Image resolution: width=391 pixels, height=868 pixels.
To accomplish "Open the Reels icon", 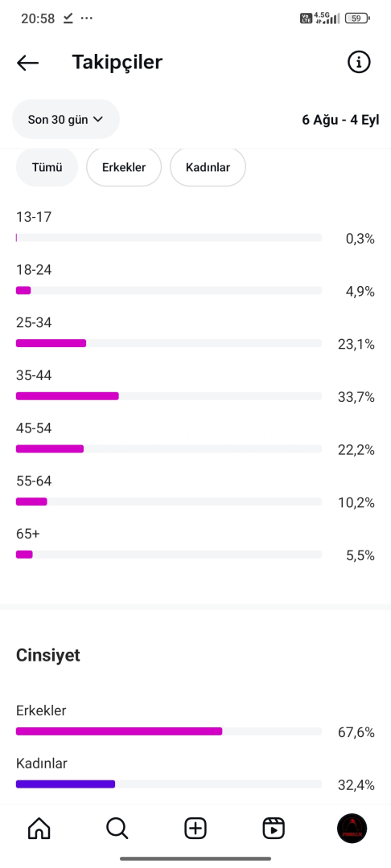I will point(274,829).
